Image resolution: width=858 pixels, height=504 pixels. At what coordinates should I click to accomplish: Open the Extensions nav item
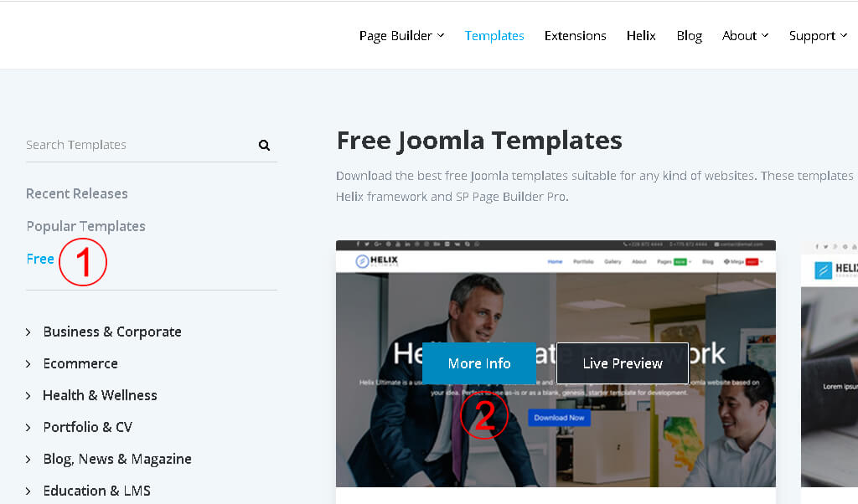[575, 36]
